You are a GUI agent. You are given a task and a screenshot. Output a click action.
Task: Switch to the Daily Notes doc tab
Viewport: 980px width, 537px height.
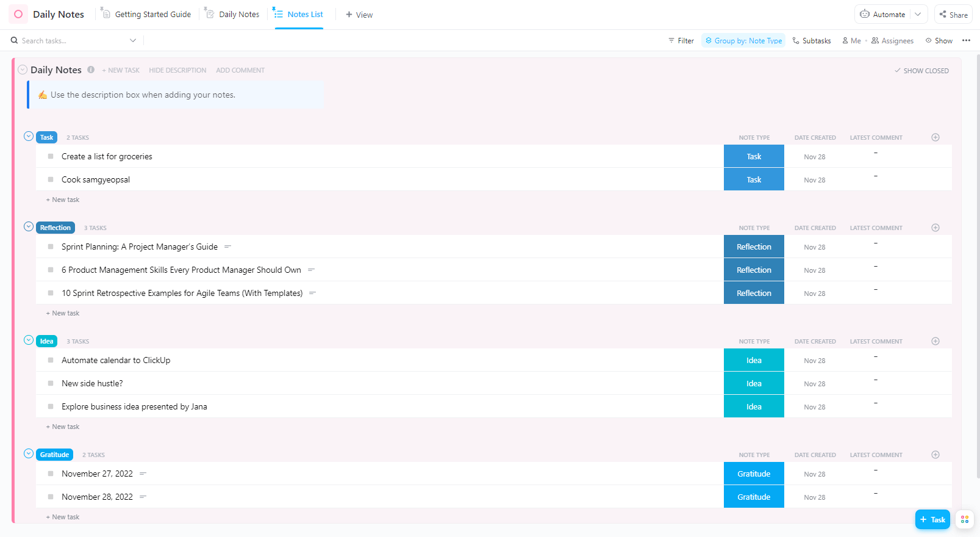coord(232,14)
